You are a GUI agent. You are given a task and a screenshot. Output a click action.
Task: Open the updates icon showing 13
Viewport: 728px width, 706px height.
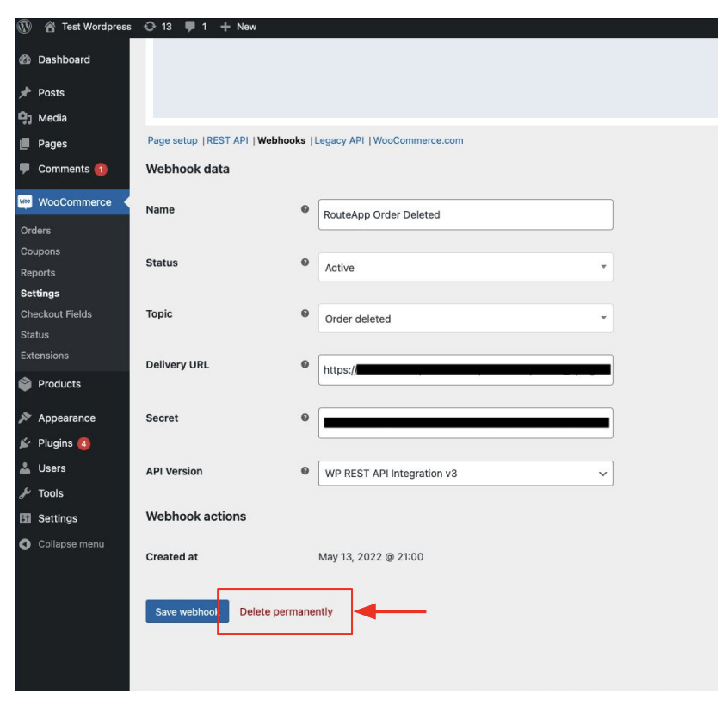click(x=150, y=27)
